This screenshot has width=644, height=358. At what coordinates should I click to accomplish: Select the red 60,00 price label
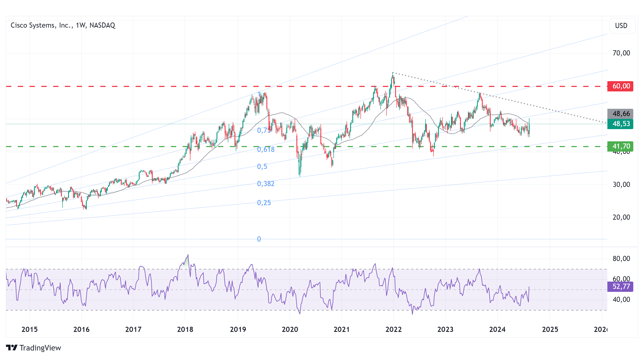(620, 86)
